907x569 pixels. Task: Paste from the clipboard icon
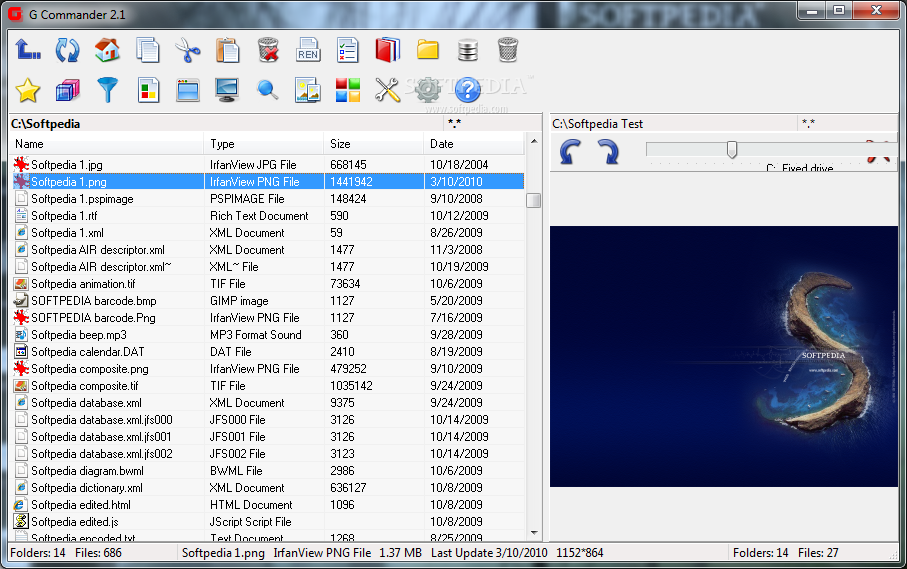[227, 50]
